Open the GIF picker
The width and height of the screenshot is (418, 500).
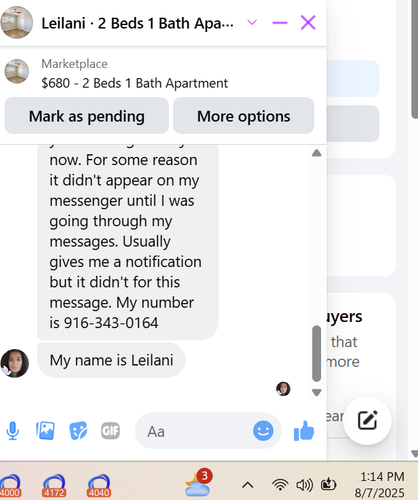(110, 431)
